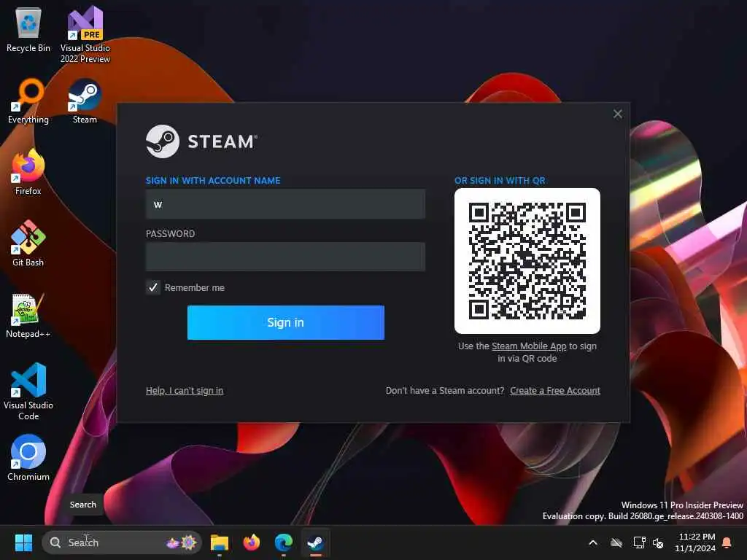Select the Notepad++ desktop icon
The width and height of the screenshot is (747, 560).
click(x=28, y=315)
